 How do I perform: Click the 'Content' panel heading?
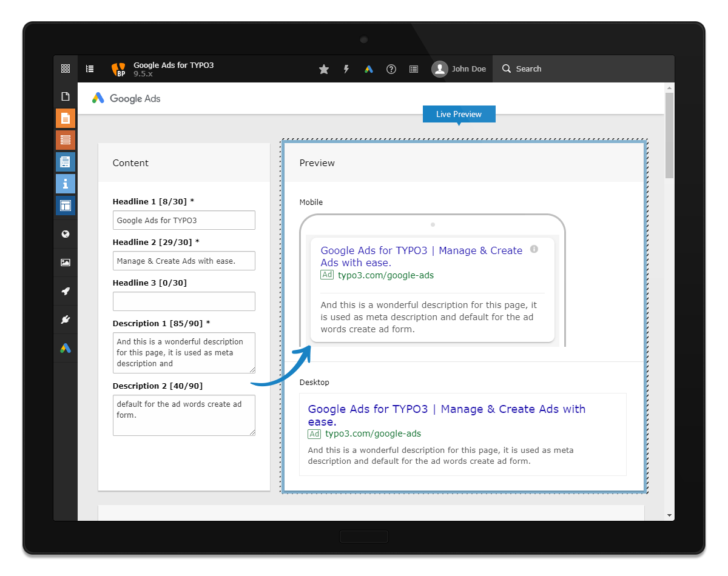click(130, 162)
